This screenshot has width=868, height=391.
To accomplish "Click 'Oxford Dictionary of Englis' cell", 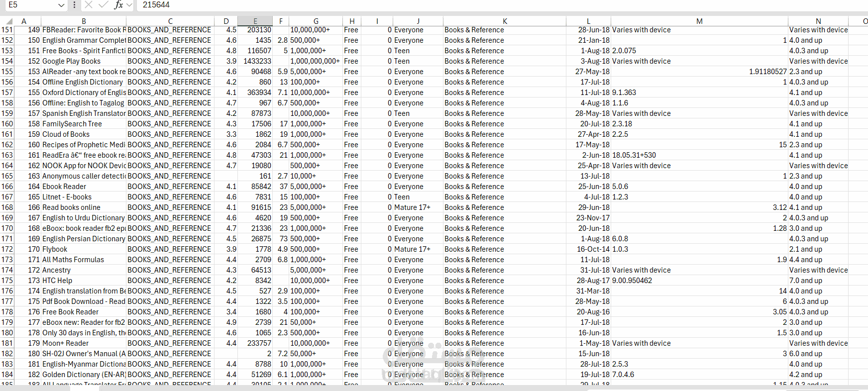I will pos(84,93).
